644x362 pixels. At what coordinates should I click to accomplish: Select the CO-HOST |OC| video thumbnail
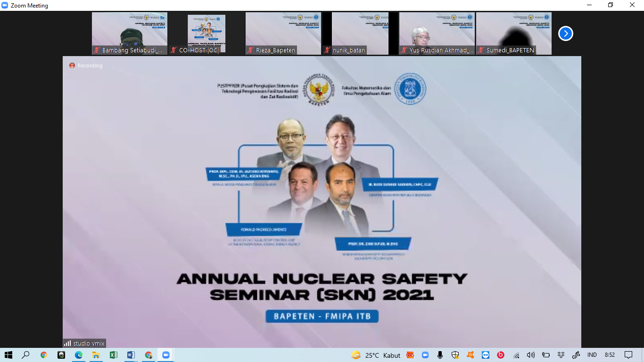[206, 33]
